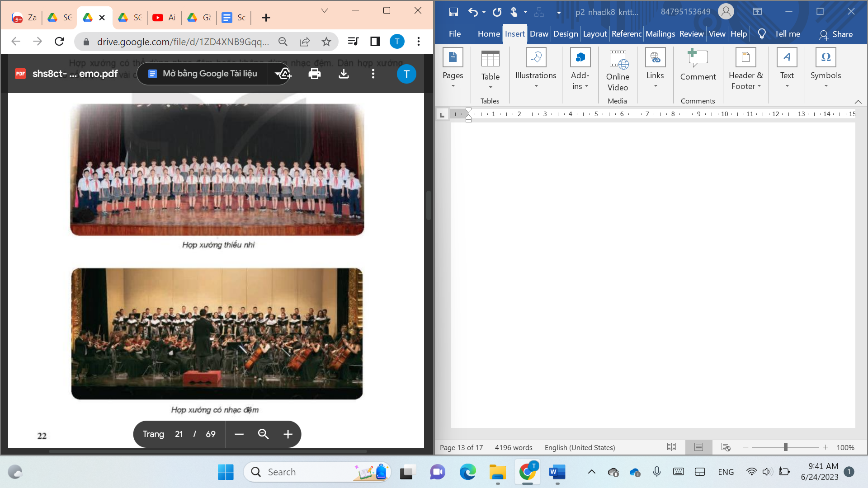Open File Explorer from taskbar
This screenshot has width=868, height=488.
point(498,472)
